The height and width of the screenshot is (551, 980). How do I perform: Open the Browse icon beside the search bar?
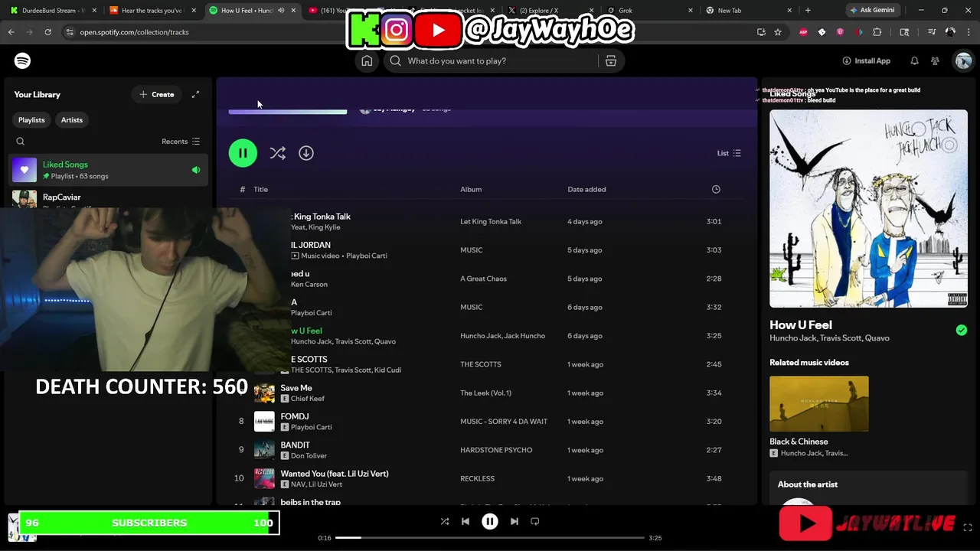point(611,60)
